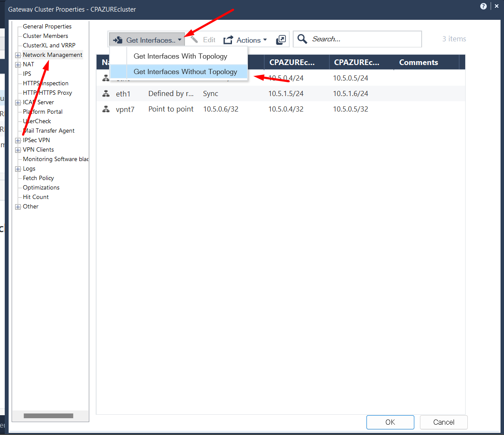Select Get Interfaces With Topology

click(x=180, y=56)
